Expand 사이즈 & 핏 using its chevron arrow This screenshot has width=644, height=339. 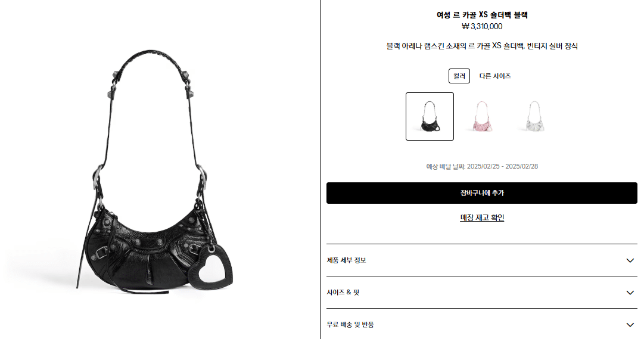point(630,293)
